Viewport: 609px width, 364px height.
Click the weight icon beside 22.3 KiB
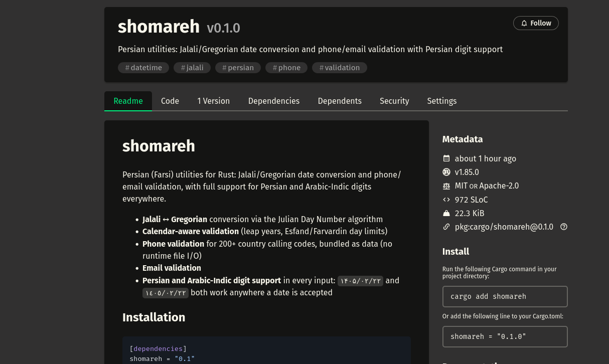[x=446, y=213]
